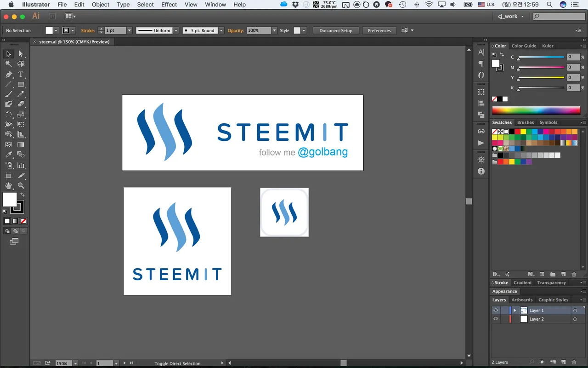Select the Gradient tool
Screen dimensions: 588x368
[21, 145]
